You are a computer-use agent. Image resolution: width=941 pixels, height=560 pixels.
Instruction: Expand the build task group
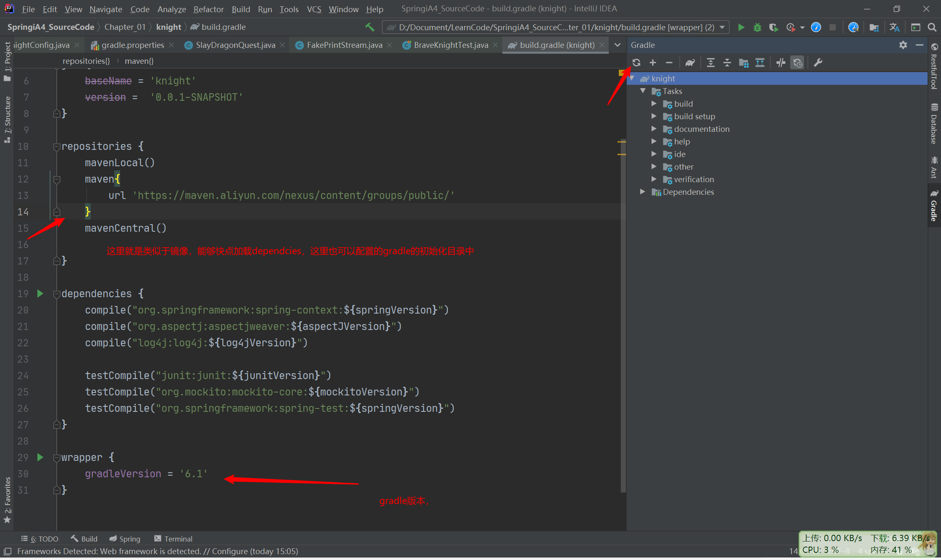[x=654, y=104]
